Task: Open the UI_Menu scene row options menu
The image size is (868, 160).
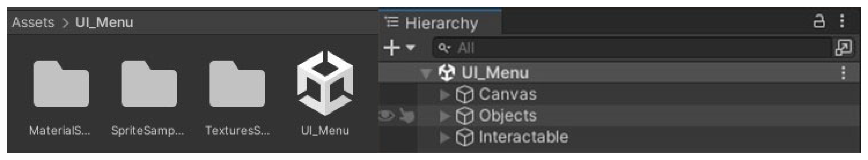Action: pos(843,73)
